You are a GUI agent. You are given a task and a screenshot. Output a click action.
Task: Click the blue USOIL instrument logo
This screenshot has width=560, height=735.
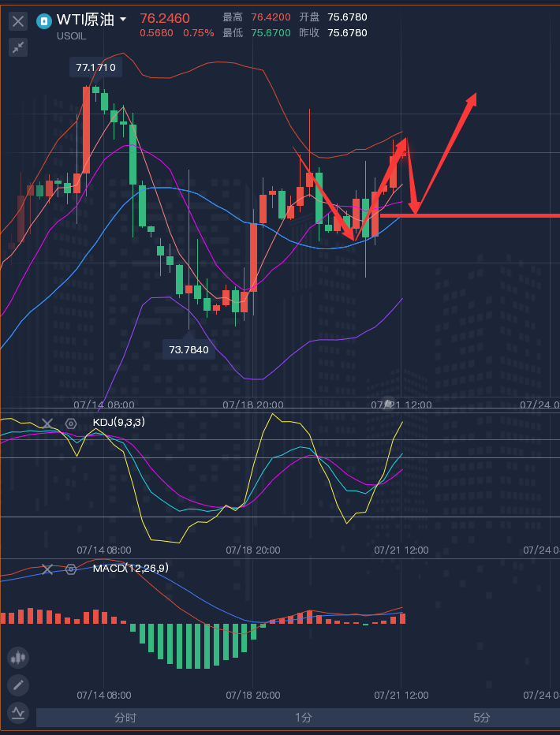[44, 21]
